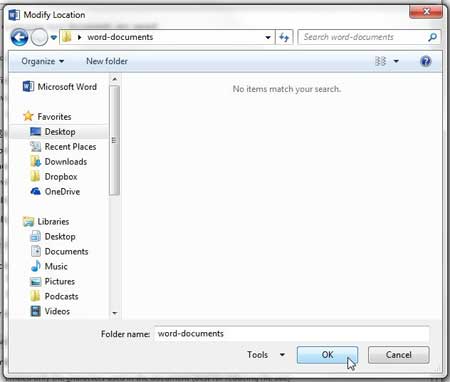
Task: Open the Documents library
Action: pyautogui.click(x=66, y=252)
